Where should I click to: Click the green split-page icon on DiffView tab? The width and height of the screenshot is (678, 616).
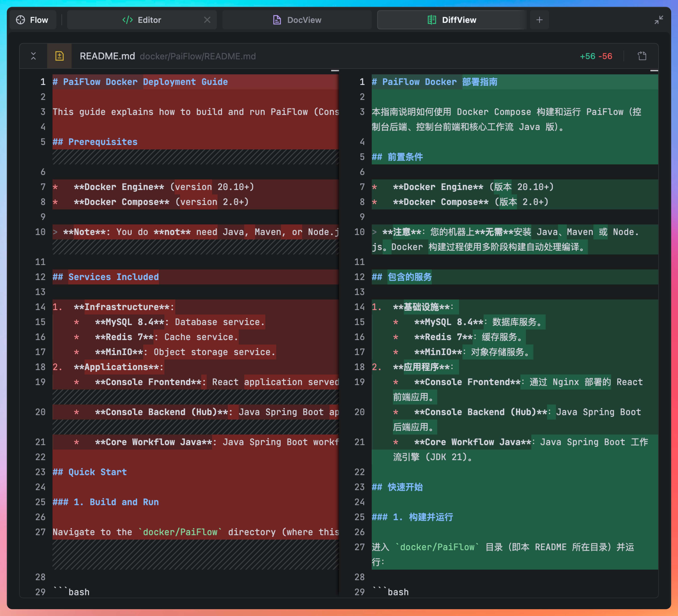pos(431,20)
